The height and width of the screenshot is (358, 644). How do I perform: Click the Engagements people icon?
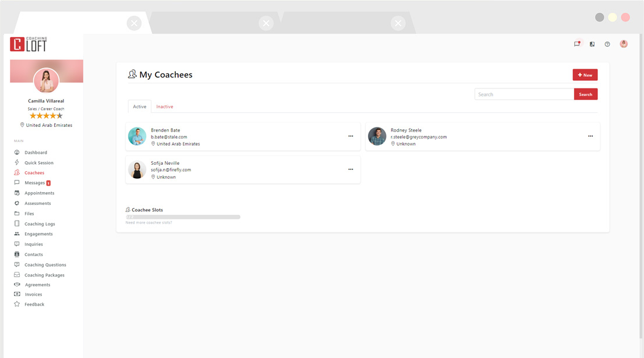click(x=17, y=234)
